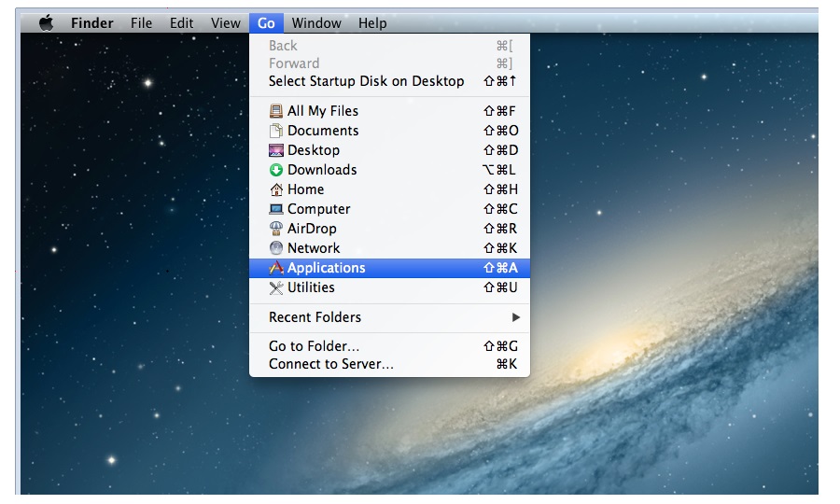The height and width of the screenshot is (504, 840).
Task: Open the Window menu
Action: 316,23
